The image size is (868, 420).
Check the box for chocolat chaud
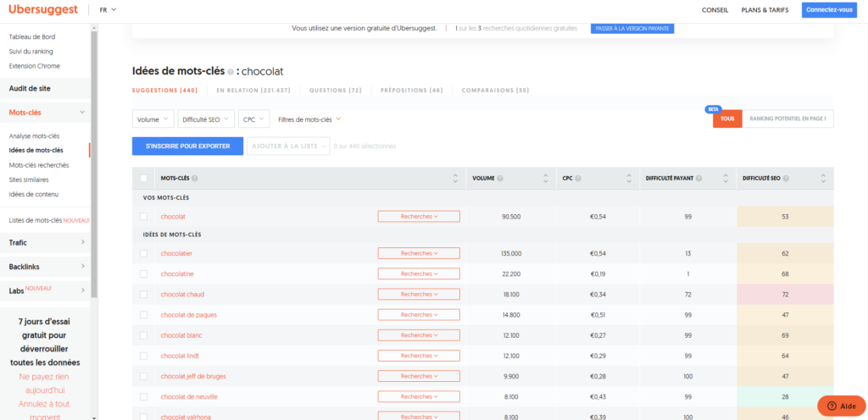[143, 294]
